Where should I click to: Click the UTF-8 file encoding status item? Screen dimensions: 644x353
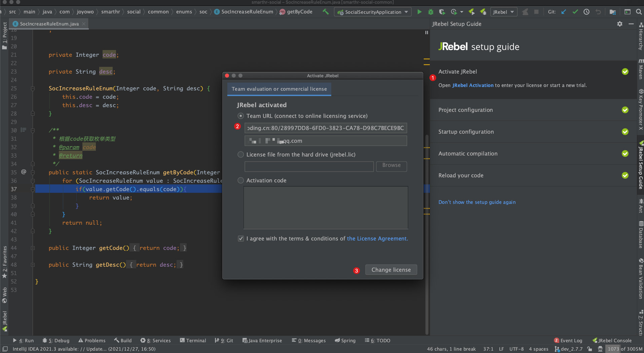coord(516,349)
